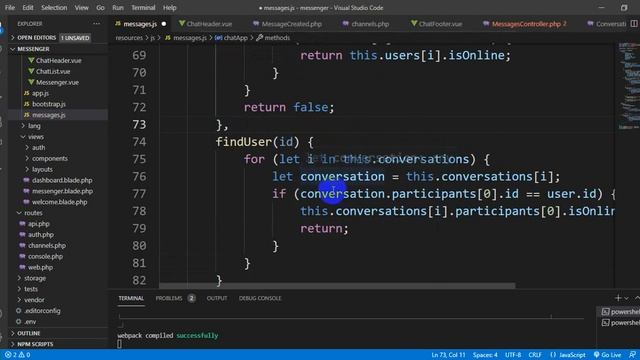This screenshot has height=360, width=640.
Task: Open channels.php in the routes folder
Action: tap(47, 246)
